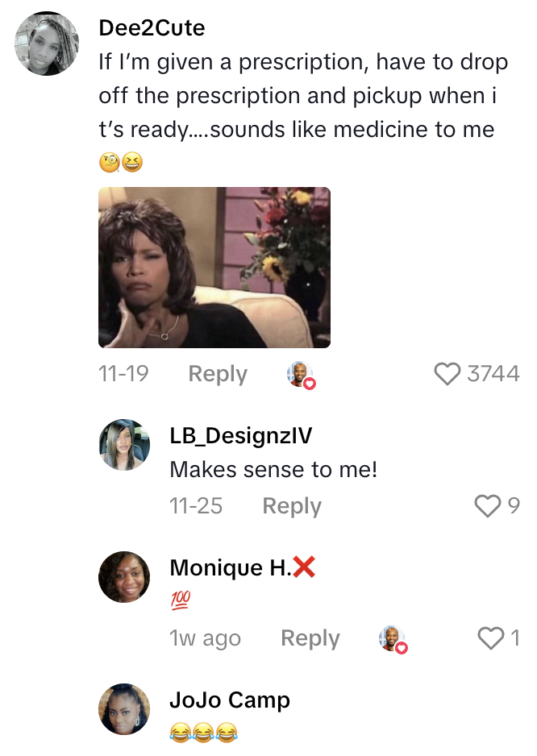Open Dee2Cute's profile picture
This screenshot has height=756, width=537.
coord(47,44)
